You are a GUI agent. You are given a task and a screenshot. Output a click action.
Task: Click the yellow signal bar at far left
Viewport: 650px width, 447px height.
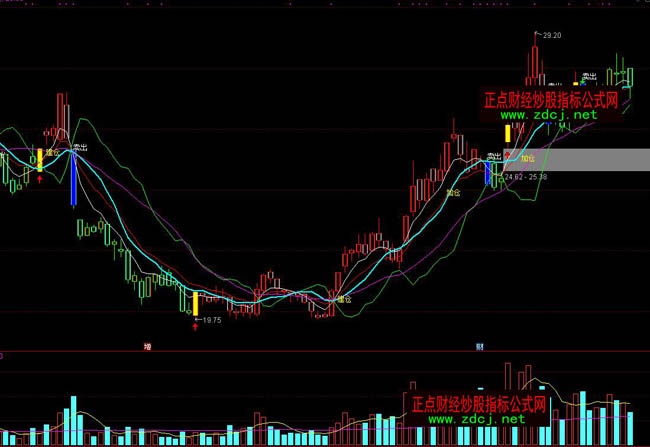pyautogui.click(x=40, y=161)
